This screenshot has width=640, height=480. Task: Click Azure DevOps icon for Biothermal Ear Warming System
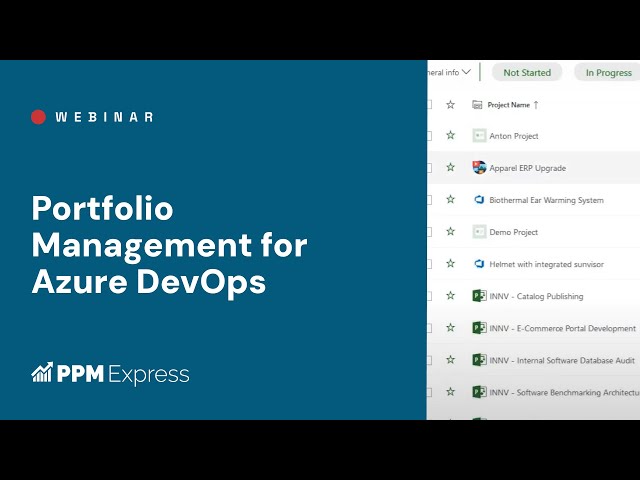[479, 200]
